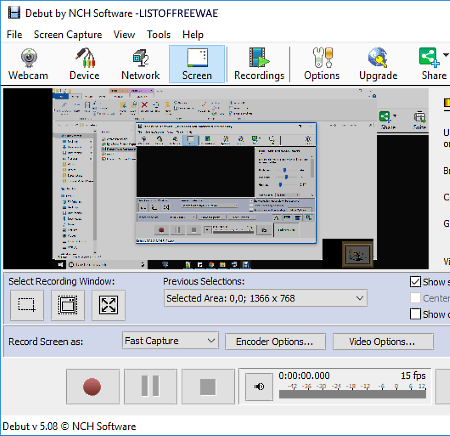Select the Network capture source
This screenshot has height=436, width=450.
(x=140, y=64)
